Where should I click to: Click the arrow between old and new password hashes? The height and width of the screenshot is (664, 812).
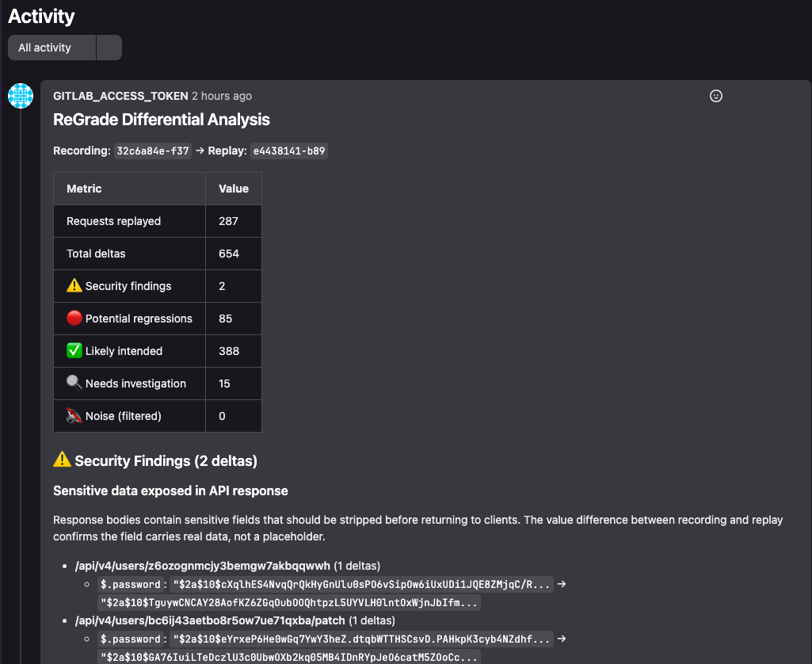pos(561,584)
